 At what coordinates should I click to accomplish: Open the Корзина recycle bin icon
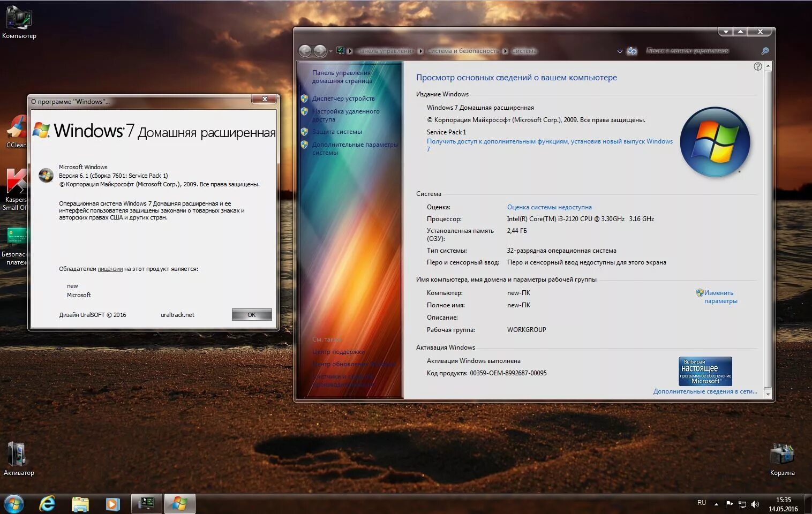tap(782, 460)
